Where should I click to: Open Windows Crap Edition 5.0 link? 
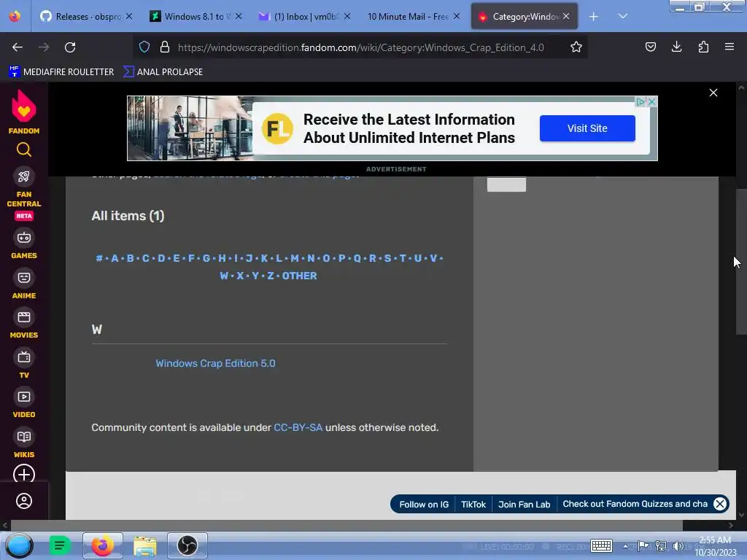[x=215, y=363]
